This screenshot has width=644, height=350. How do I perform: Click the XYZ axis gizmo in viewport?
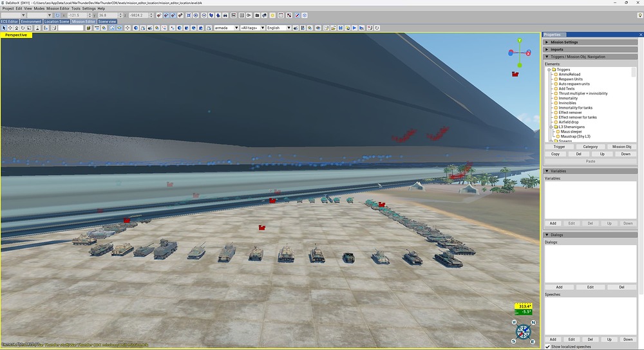(520, 53)
